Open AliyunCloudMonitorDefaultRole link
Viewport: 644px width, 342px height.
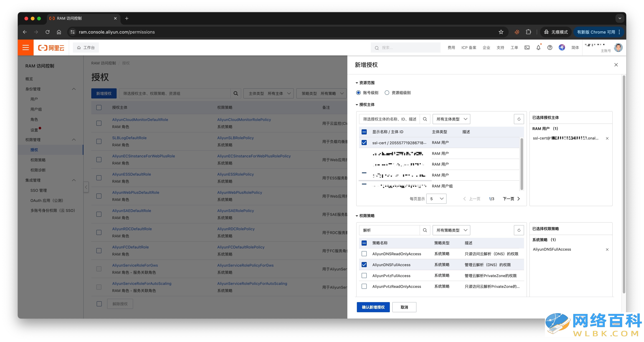(x=140, y=120)
